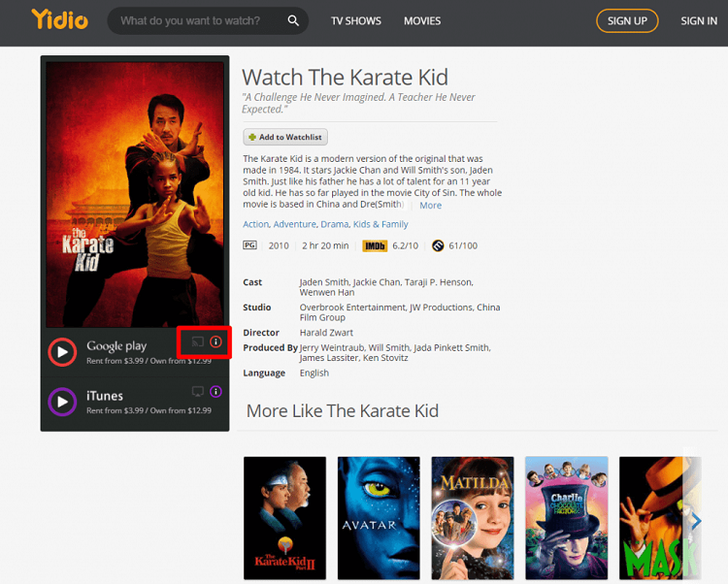728x584 pixels.
Task: Open The Mask movie thumbnail
Action: (660, 518)
